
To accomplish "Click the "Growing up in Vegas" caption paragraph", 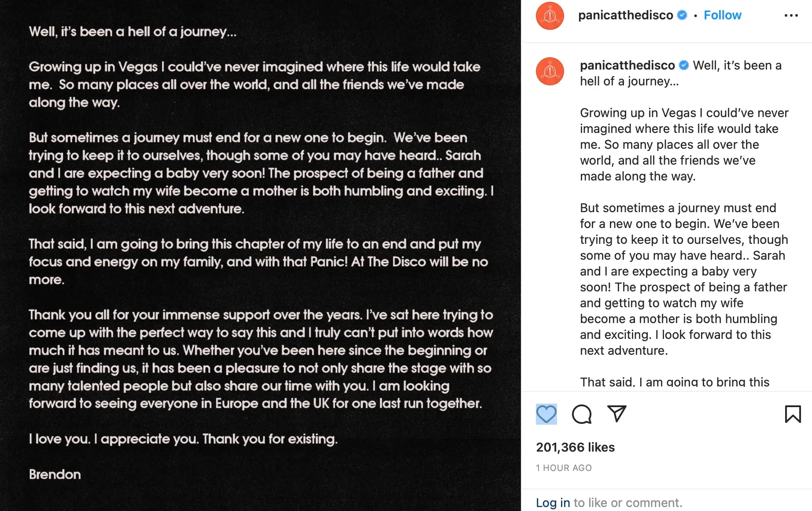I will (683, 144).
